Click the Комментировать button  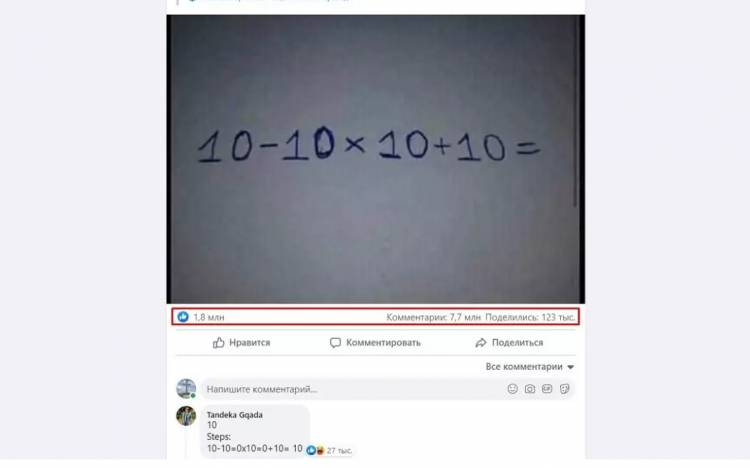pyautogui.click(x=375, y=343)
